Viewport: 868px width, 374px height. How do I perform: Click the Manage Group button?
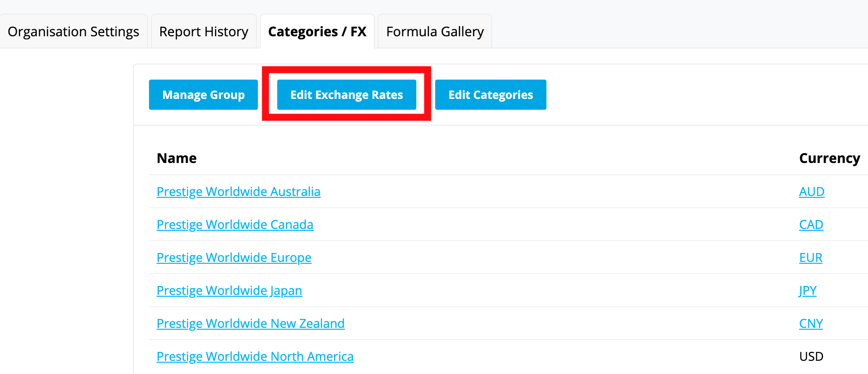[x=203, y=95]
